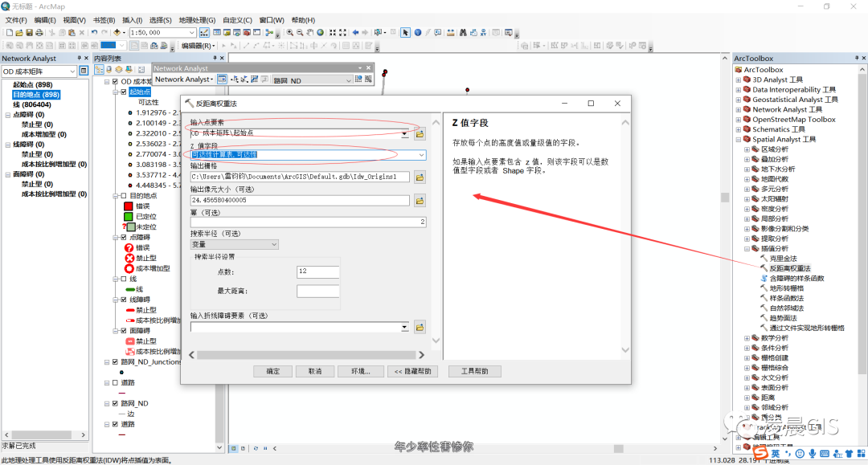Expand 区域分析 toolset
The width and height of the screenshot is (868, 465).
(747, 149)
